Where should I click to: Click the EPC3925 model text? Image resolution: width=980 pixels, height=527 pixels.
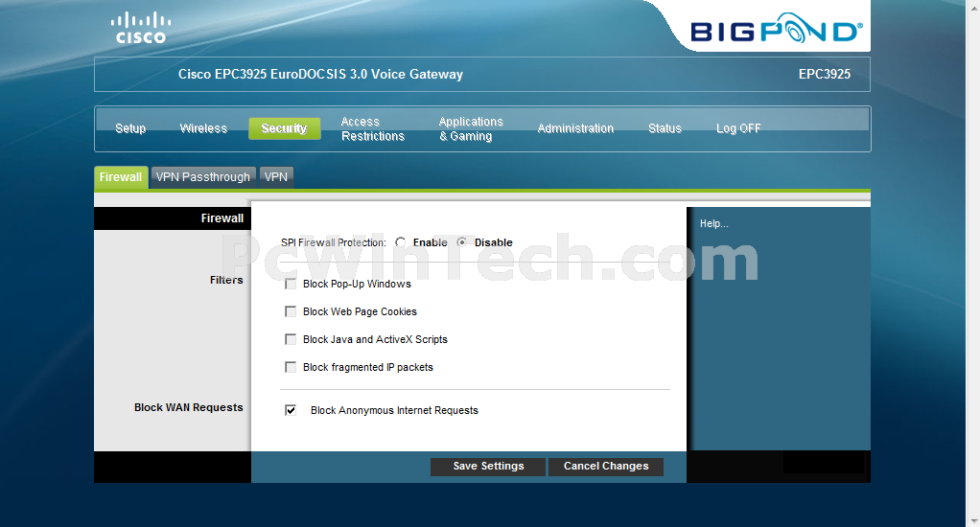pos(825,74)
